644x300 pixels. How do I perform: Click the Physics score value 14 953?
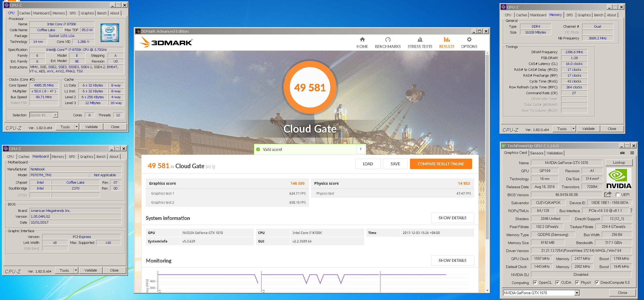tap(464, 183)
